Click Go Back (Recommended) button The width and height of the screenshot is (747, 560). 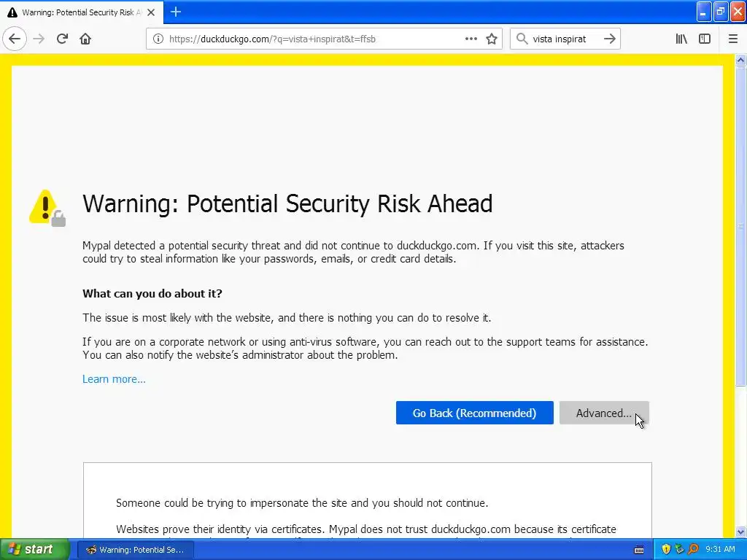click(x=474, y=413)
